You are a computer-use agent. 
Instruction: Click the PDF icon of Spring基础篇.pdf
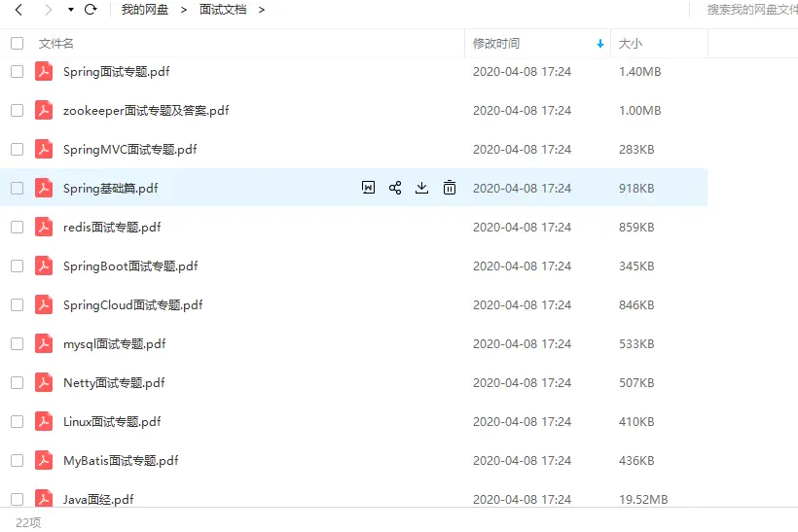click(44, 188)
